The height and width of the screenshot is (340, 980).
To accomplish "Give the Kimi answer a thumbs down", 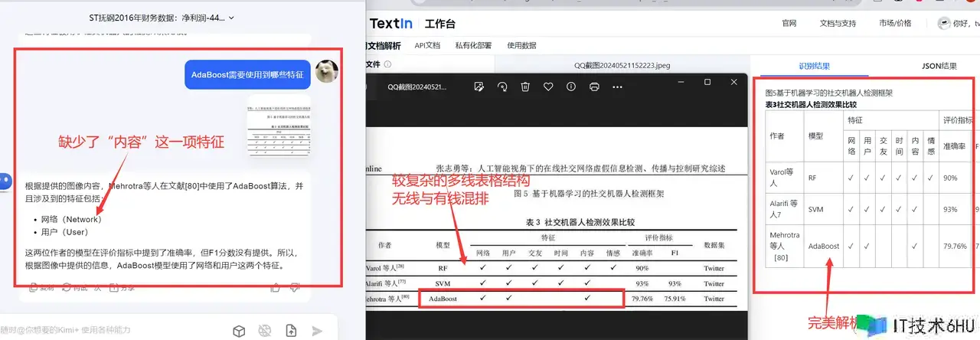I will (x=296, y=288).
